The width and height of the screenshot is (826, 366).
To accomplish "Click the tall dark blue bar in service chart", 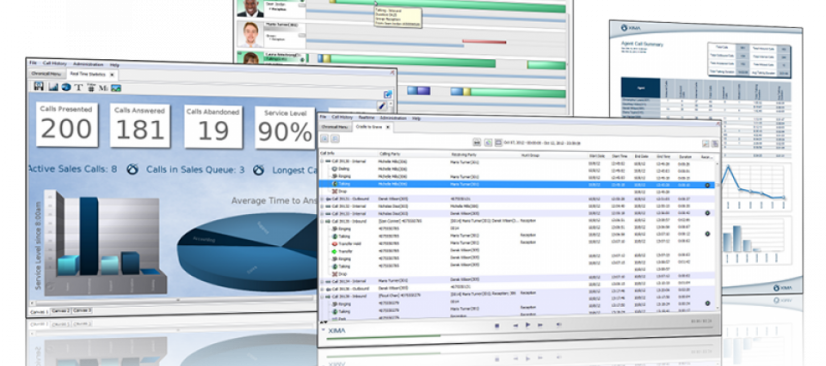I will (x=88, y=236).
